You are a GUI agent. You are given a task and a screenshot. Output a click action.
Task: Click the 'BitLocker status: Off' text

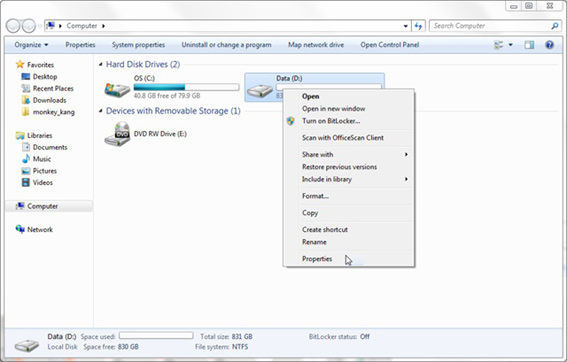339,337
